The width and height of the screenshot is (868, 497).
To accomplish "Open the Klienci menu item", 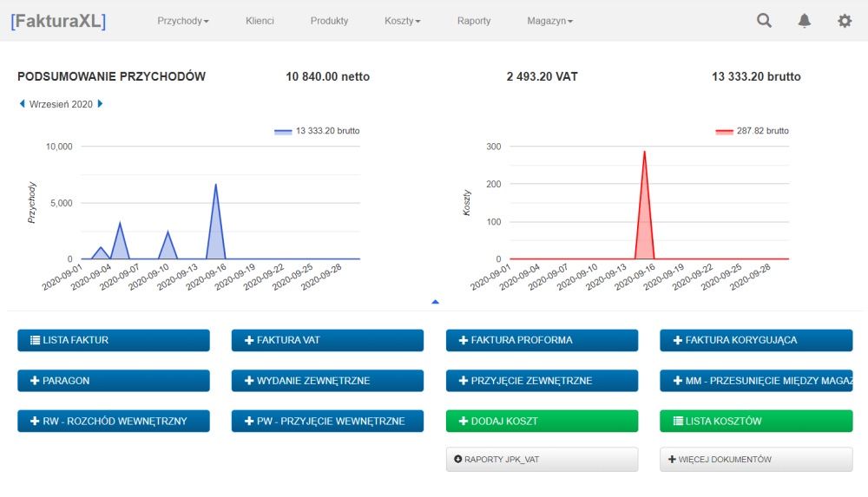I will tap(260, 21).
